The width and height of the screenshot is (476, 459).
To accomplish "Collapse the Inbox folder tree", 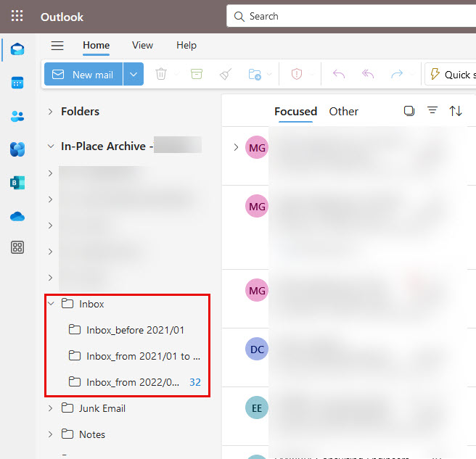I will point(51,304).
